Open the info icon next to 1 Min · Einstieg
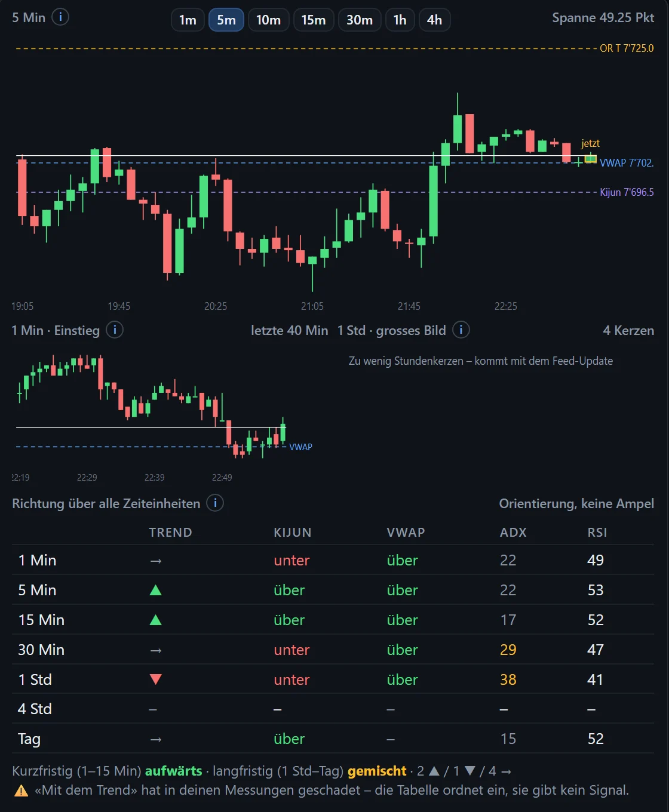The width and height of the screenshot is (669, 812). (x=115, y=330)
